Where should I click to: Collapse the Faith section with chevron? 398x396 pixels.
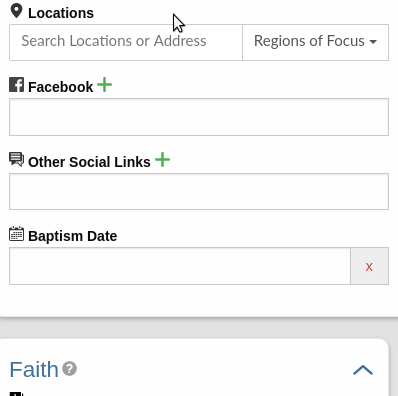(363, 370)
